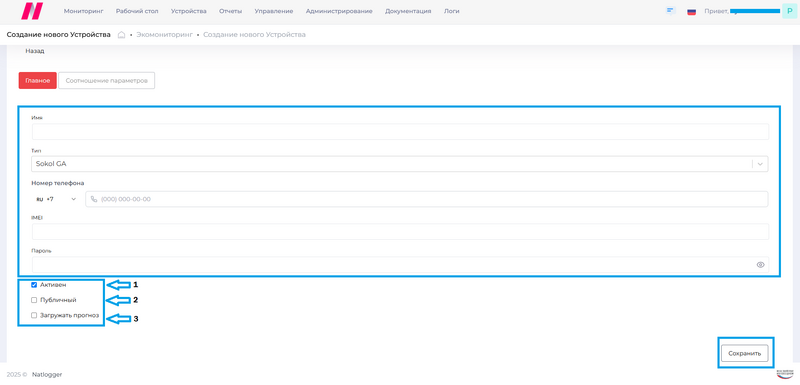
Task: Open user avatar menu labeled P
Action: pos(789,11)
